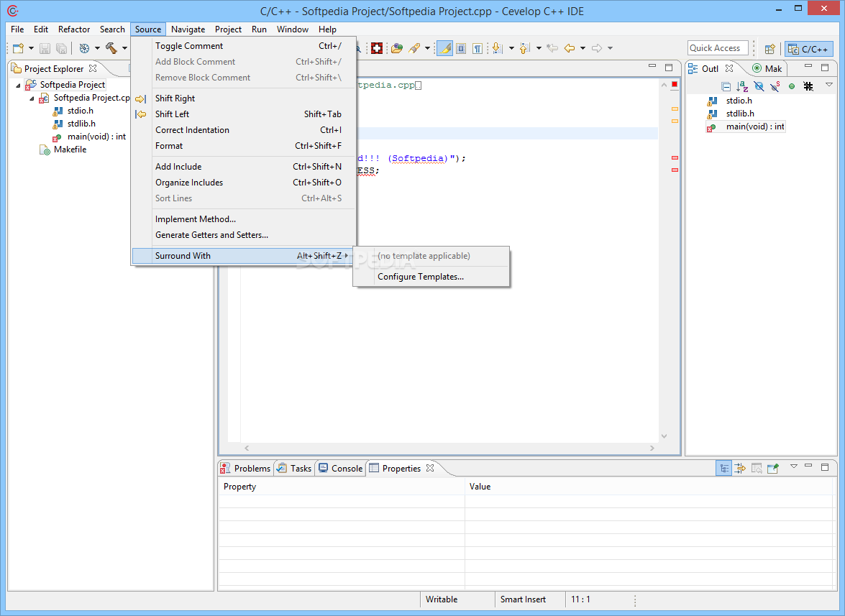The width and height of the screenshot is (845, 616).
Task: Maximize the Properties view pane
Action: (825, 466)
